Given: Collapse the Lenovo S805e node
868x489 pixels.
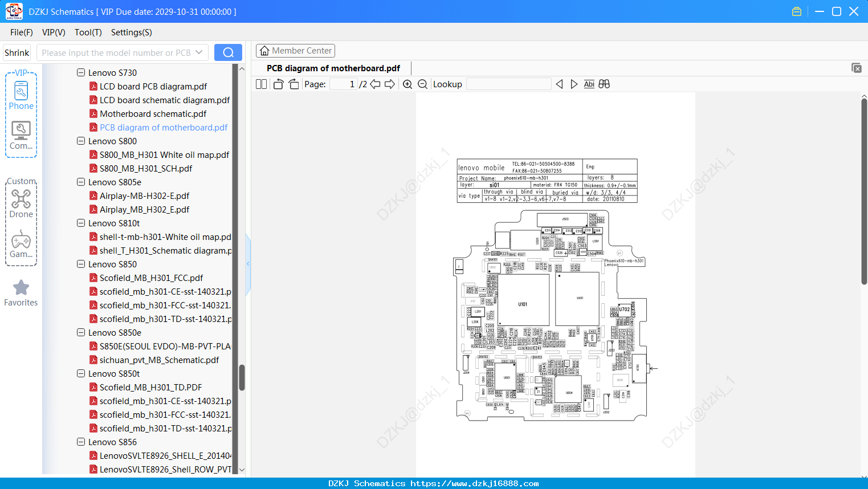Looking at the screenshot, I should coord(81,182).
